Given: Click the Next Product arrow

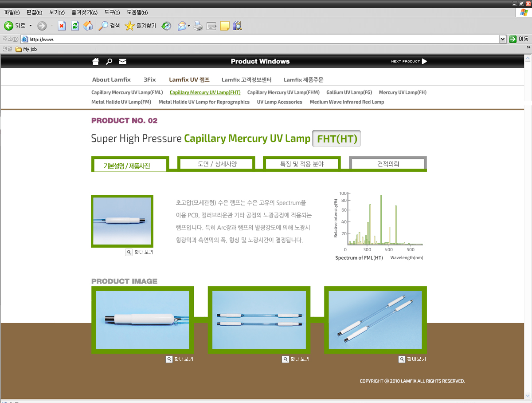Looking at the screenshot, I should (424, 61).
